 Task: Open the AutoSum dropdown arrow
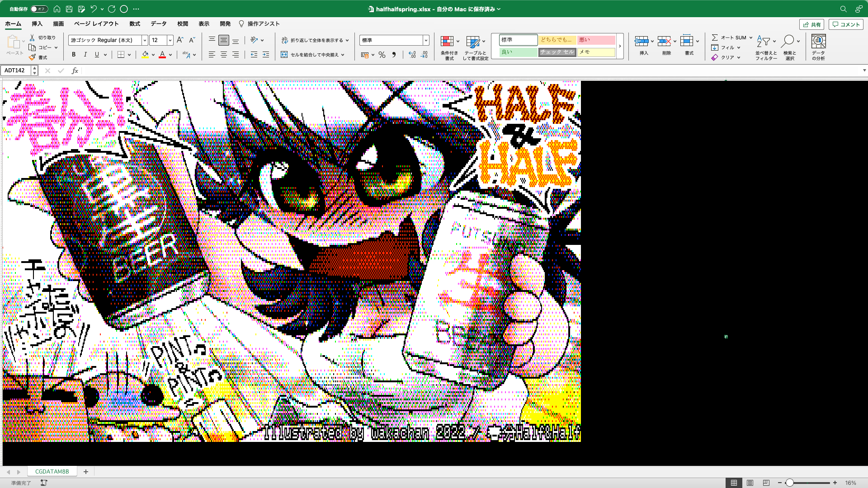(x=751, y=38)
